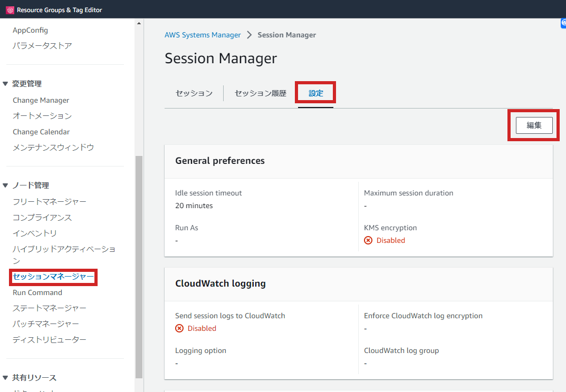Screen dimensions: 566x392
Task: Click the Enforce CloudWatch log encryption label
Action: click(x=423, y=316)
